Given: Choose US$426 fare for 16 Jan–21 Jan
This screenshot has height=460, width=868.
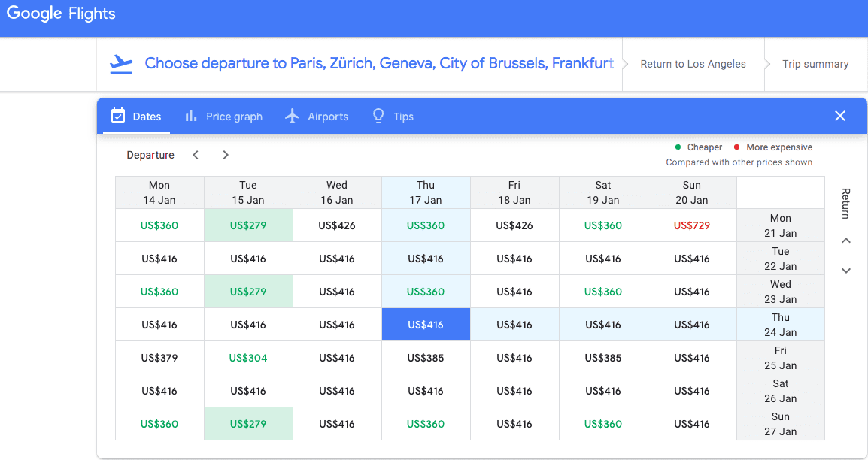Looking at the screenshot, I should (336, 225).
